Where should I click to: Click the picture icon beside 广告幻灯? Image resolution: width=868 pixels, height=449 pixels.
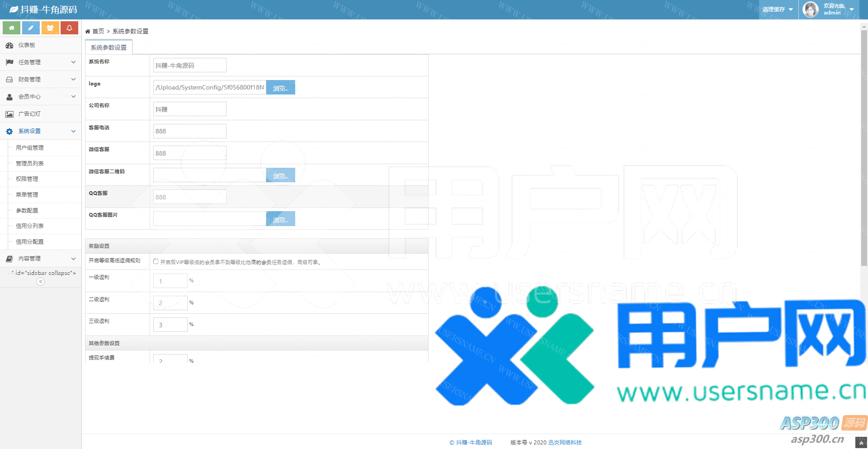click(9, 114)
